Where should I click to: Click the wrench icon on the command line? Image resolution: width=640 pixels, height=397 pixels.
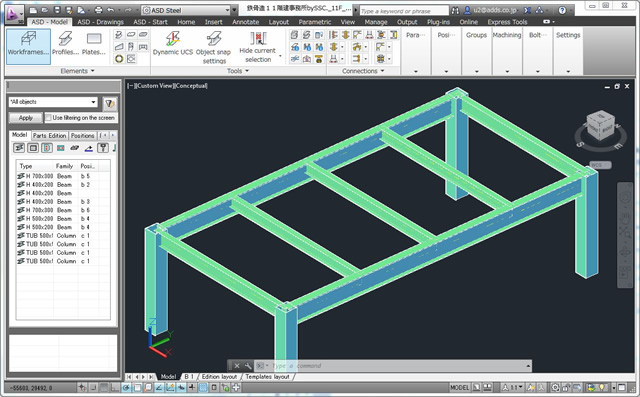[x=247, y=366]
